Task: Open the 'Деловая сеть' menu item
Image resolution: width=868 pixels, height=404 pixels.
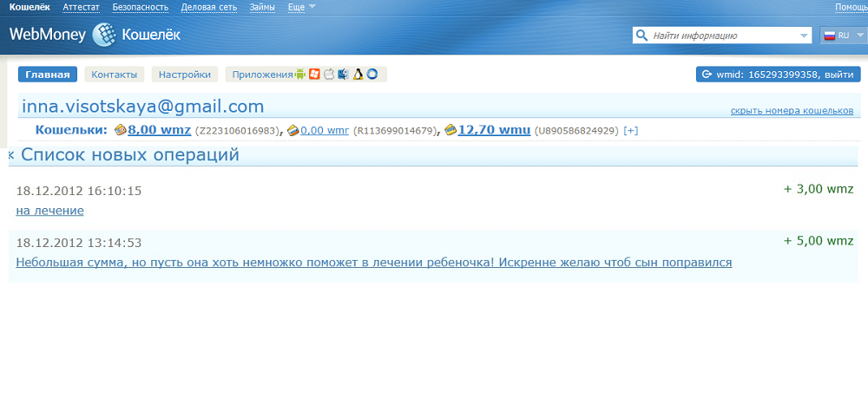Action: (x=209, y=7)
